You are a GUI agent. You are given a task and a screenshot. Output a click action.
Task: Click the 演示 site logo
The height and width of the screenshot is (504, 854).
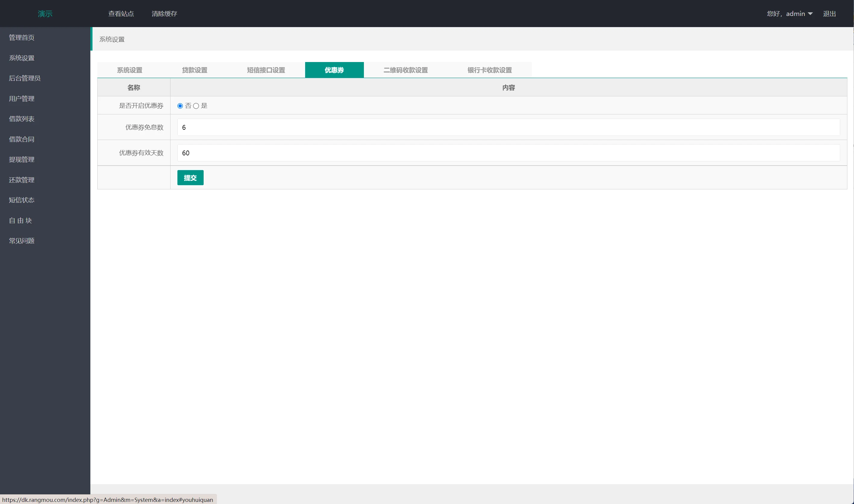[x=45, y=14]
